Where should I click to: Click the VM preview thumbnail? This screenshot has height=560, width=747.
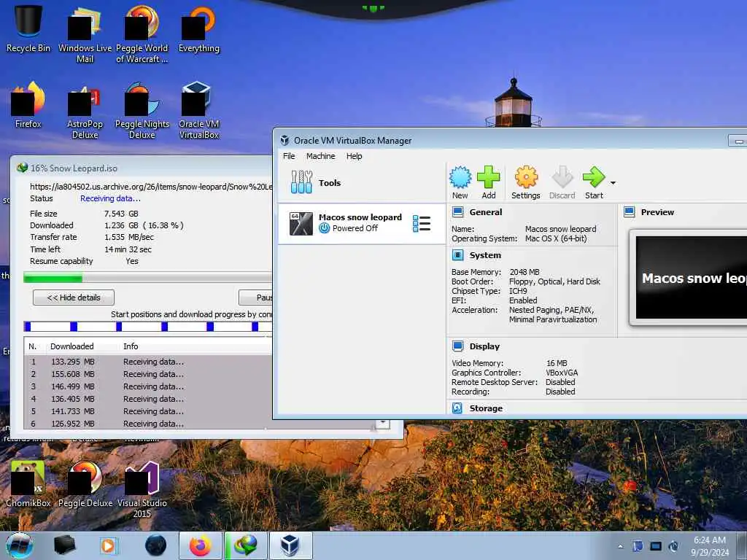tap(692, 278)
